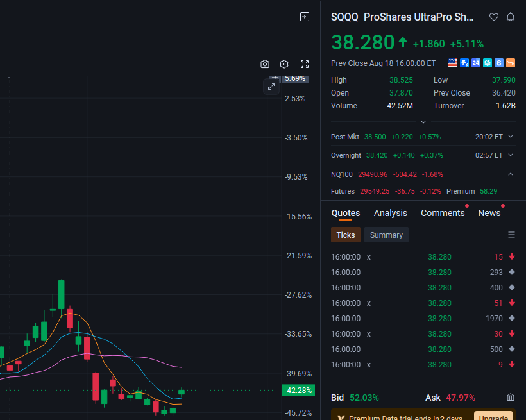Switch to the Quotes tab
Viewport: 526px width, 420px height.
click(x=346, y=213)
